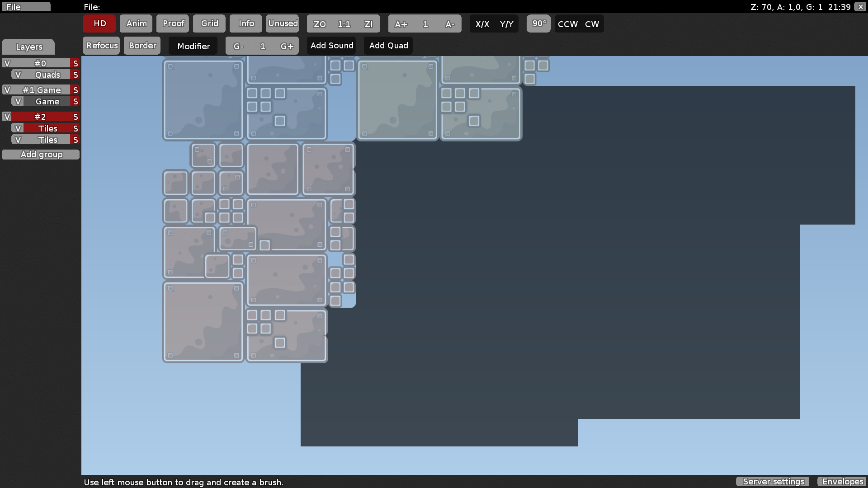This screenshot has height=488, width=868.
Task: Rotate brush counter-clockwise with CCW
Action: (567, 24)
